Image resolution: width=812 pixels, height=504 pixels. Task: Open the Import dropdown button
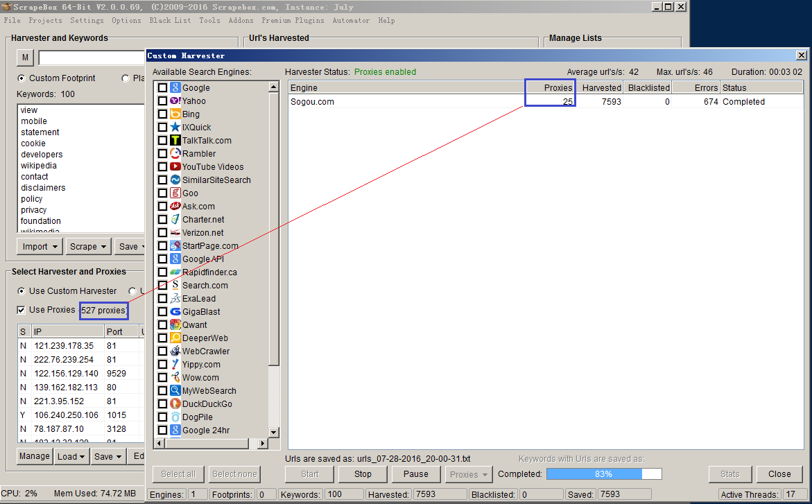click(40, 247)
